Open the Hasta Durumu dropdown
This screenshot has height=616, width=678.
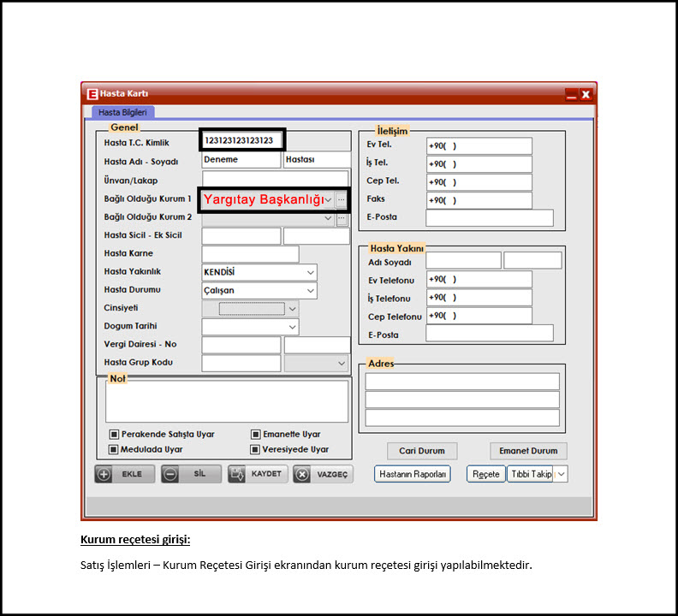[x=311, y=291]
